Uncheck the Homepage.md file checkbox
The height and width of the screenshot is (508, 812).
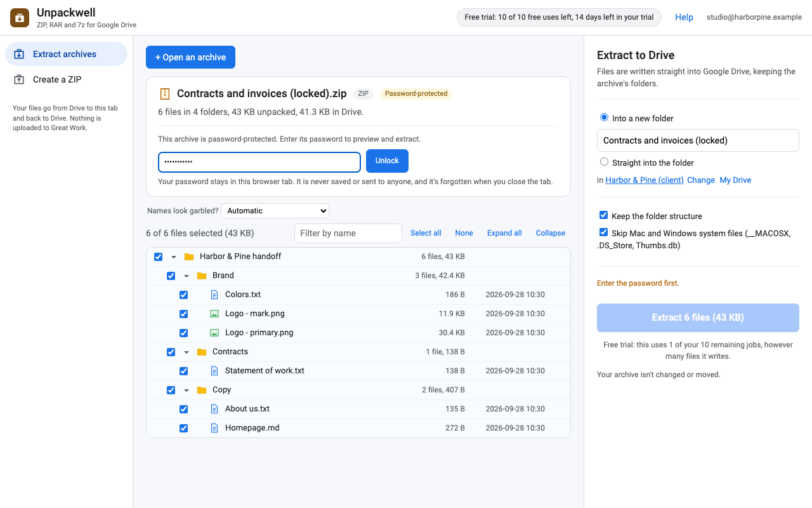184,428
